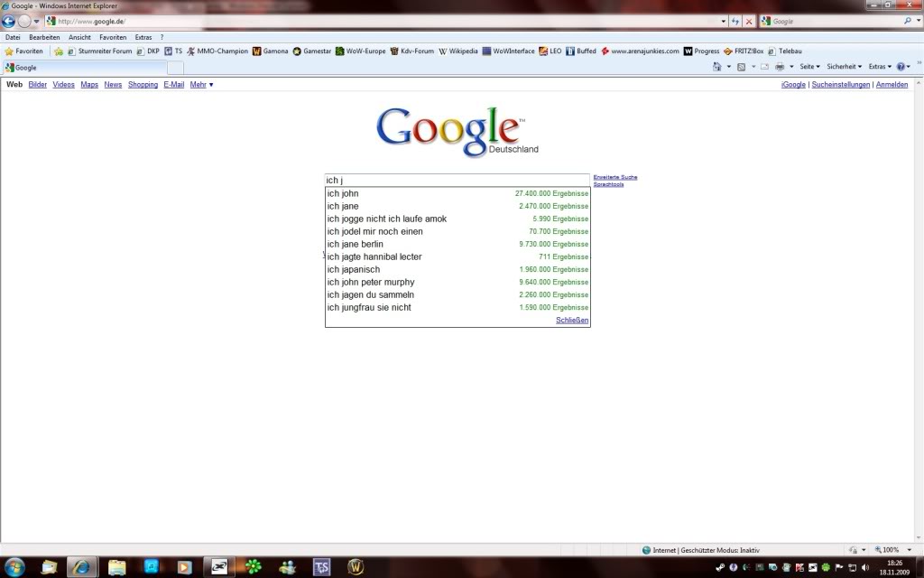Open the Gamona bookmark
924x578 pixels.
pos(271,51)
